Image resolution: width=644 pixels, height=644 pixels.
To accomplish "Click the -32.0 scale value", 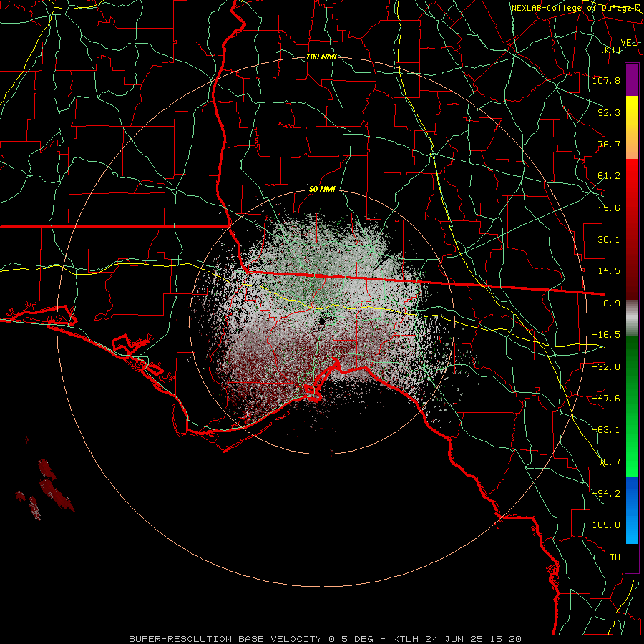I will (x=606, y=367).
